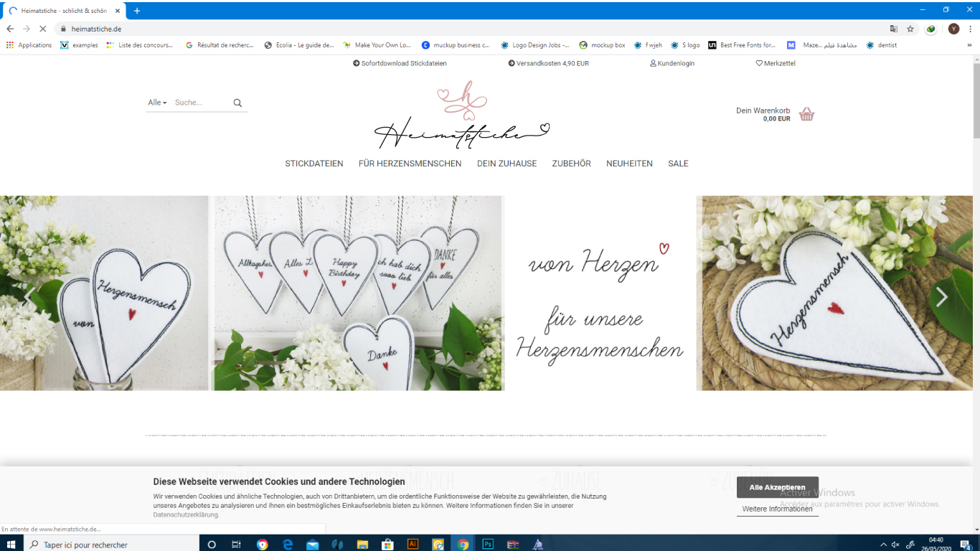Open 'Best Free Fonts for...' bookmark
This screenshot has height=551, width=980.
pos(742,45)
